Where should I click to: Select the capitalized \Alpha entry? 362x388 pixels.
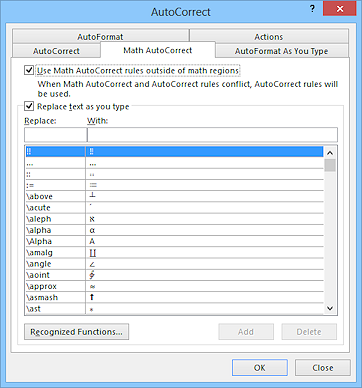click(174, 241)
